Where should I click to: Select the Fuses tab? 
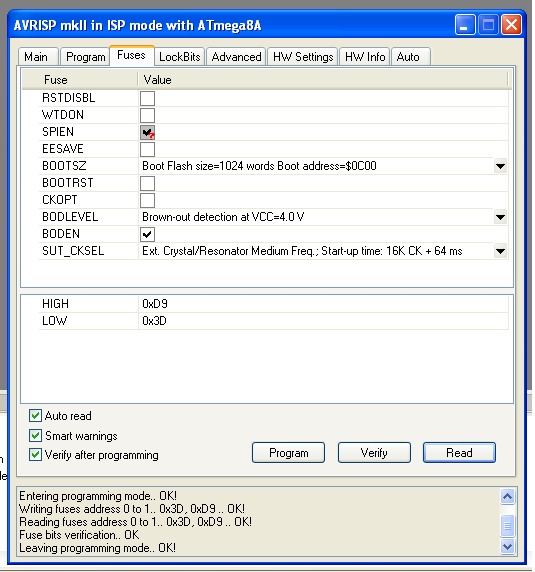[131, 55]
